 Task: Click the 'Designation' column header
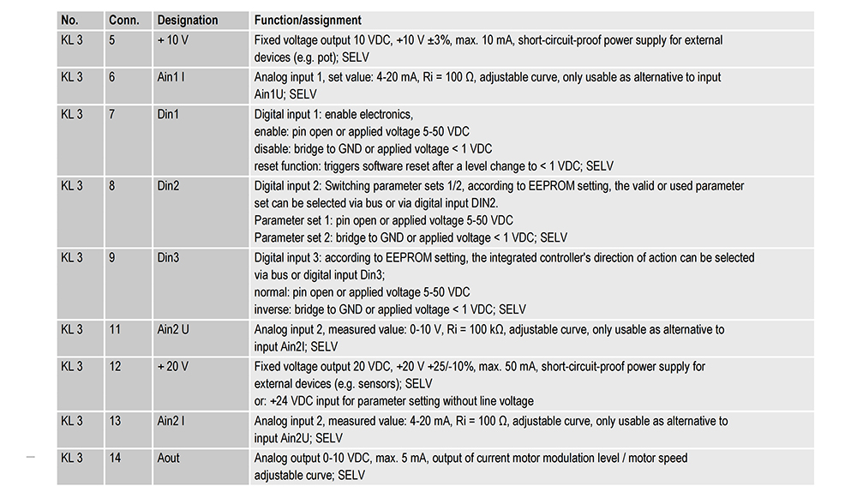[x=188, y=20]
